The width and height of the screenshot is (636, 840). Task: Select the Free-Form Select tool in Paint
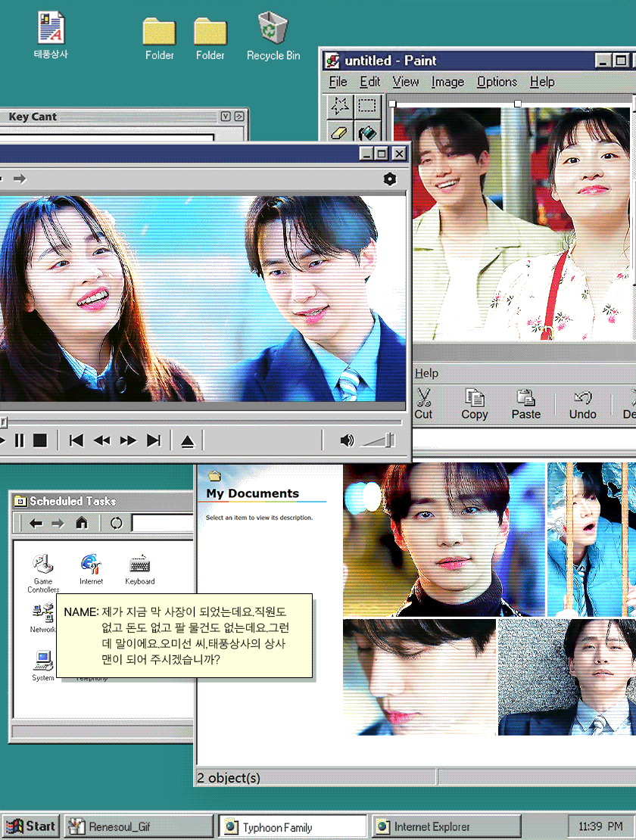click(340, 106)
